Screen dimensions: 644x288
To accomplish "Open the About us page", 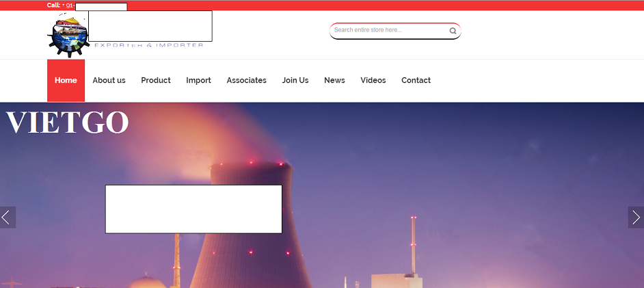I will pyautogui.click(x=109, y=81).
